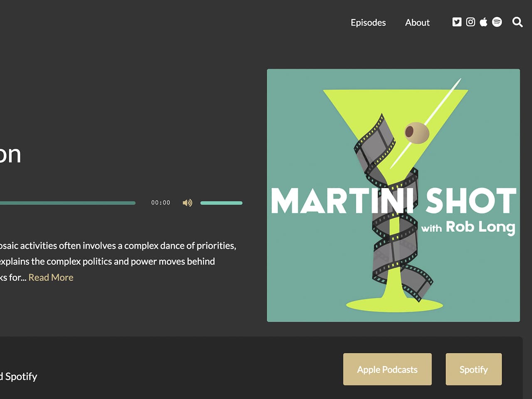Follow the Read More link

tap(51, 277)
